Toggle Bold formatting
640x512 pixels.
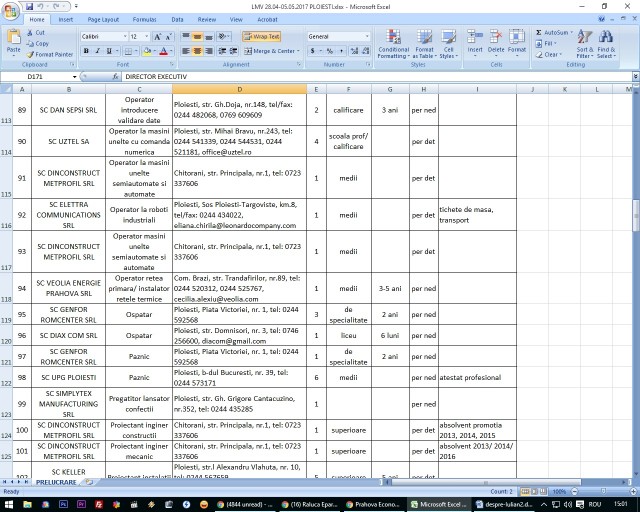pos(86,51)
